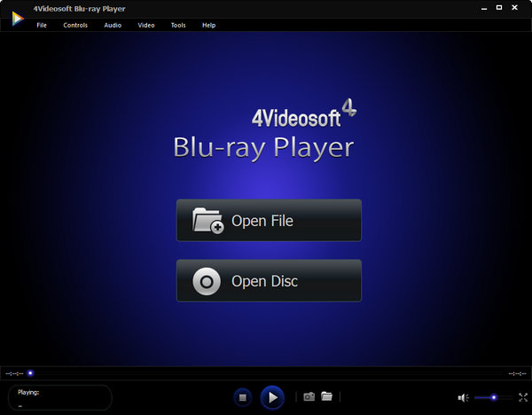This screenshot has height=415, width=532.
Task: Open the Help menu
Action: (x=208, y=25)
